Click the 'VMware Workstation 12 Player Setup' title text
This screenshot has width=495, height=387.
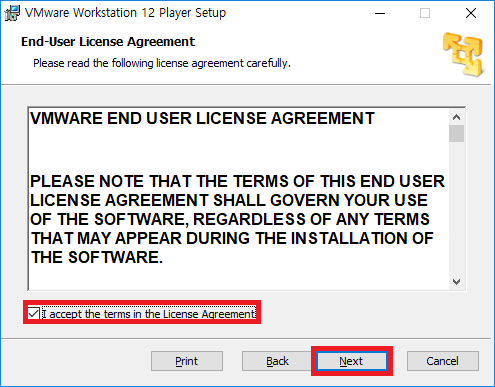pyautogui.click(x=125, y=13)
